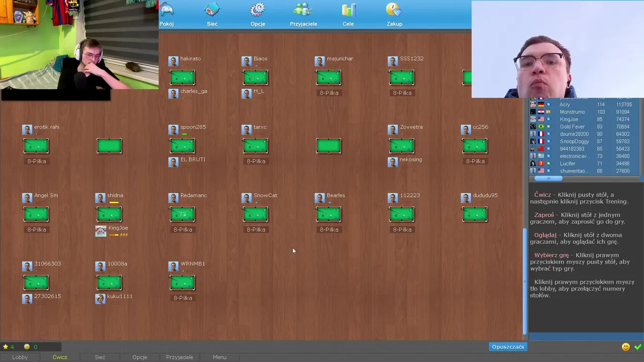Viewport: 644px width, 362px height.
Task: Click SSS1232's player avatar
Action: (x=393, y=61)
